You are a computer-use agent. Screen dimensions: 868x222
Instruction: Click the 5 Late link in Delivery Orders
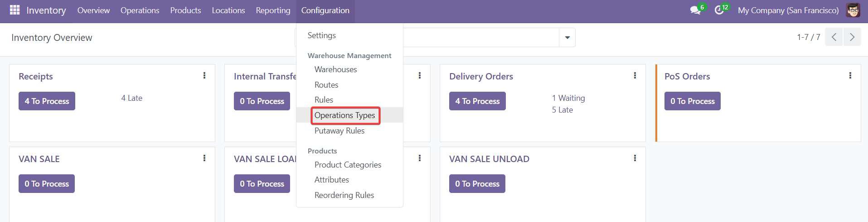[x=562, y=110]
